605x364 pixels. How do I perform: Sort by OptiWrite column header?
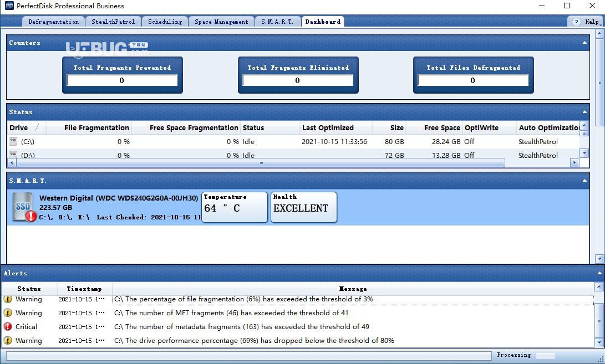pos(489,127)
